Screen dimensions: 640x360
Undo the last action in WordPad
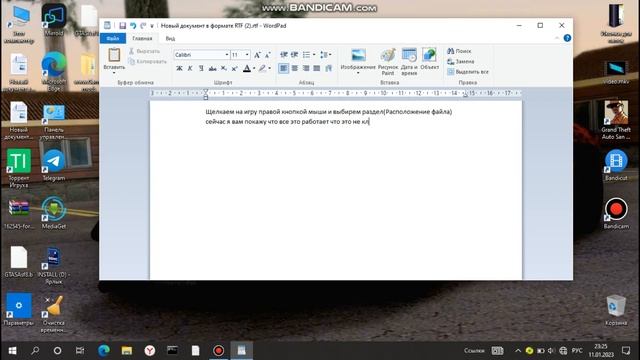(133, 26)
